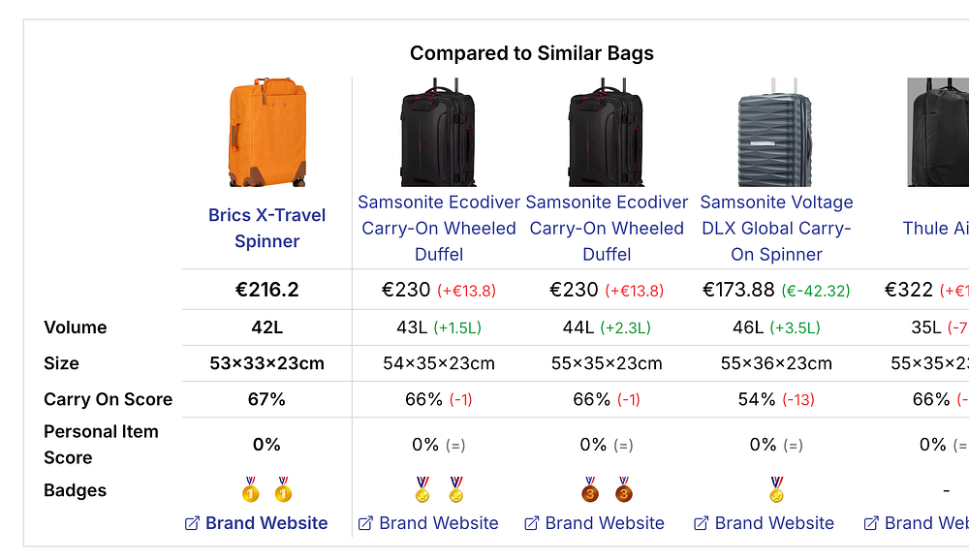Open the Brics X-Travel Spinner product link
The height and width of the screenshot is (560, 969).
tap(266, 229)
